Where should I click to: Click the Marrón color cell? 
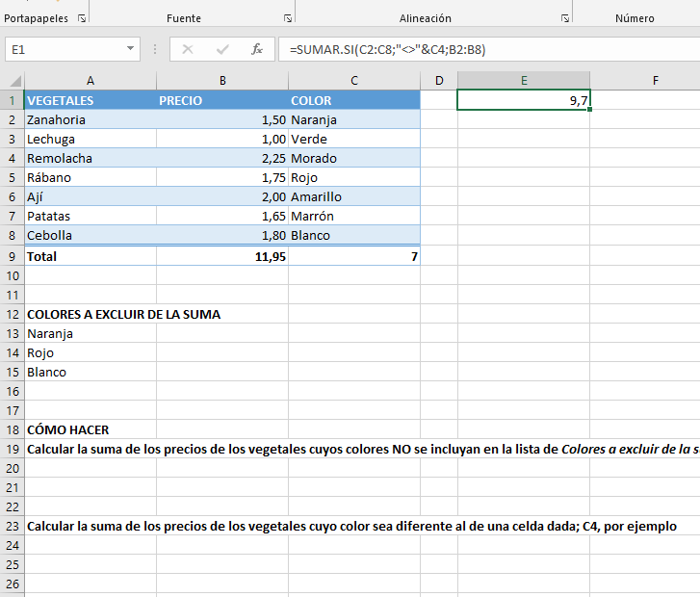click(354, 216)
